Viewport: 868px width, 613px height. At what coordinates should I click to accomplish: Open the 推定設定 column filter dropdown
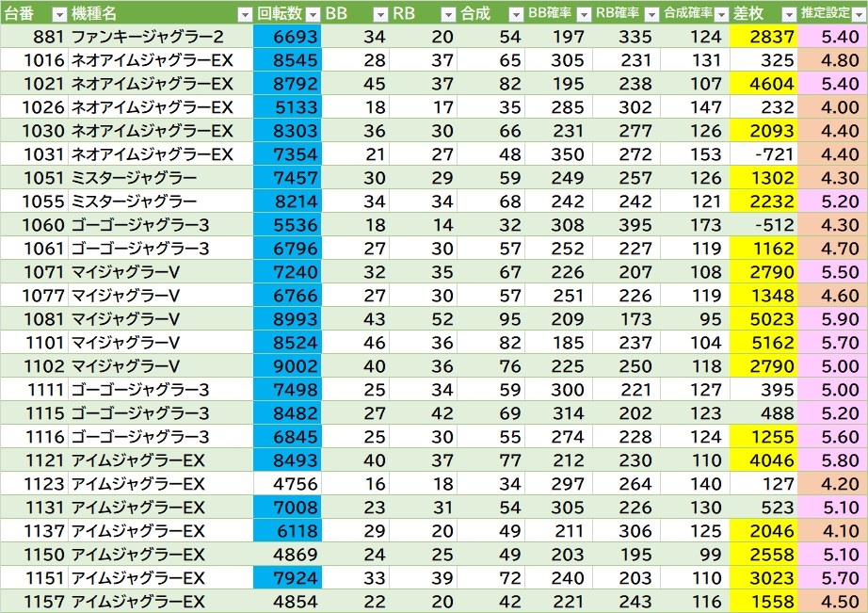[x=860, y=14]
